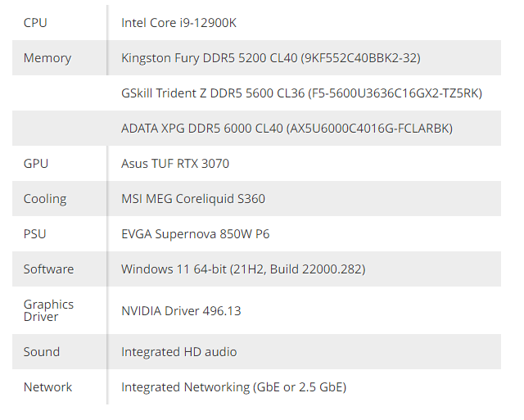Select NVIDIA Driver 496.13 text
The height and width of the screenshot is (420, 524).
pyautogui.click(x=181, y=311)
